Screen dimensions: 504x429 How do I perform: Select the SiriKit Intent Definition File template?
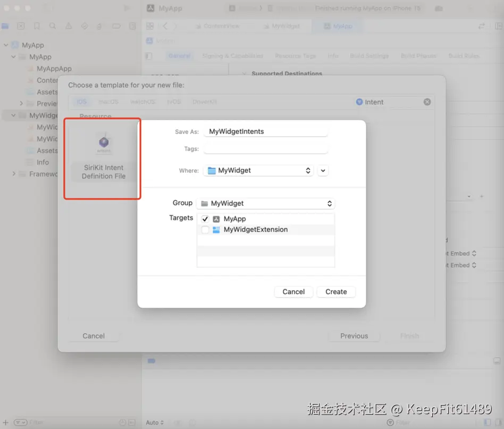[x=104, y=158]
